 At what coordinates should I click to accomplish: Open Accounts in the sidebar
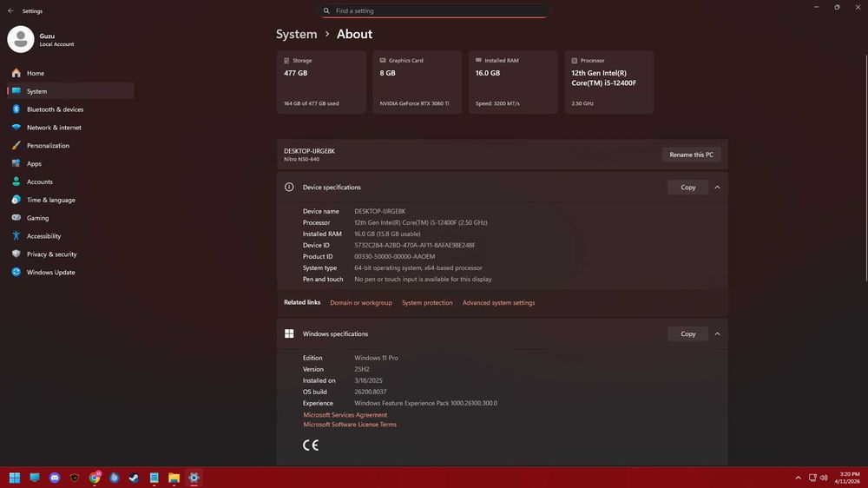coord(71,181)
